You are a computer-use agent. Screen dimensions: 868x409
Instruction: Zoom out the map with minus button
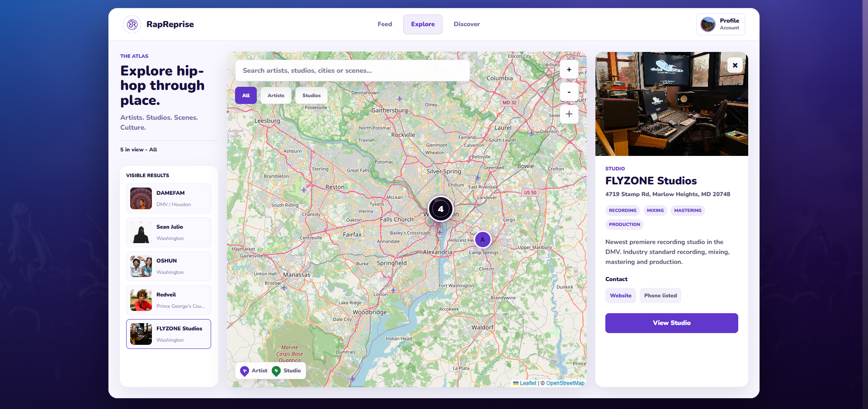coord(569,92)
